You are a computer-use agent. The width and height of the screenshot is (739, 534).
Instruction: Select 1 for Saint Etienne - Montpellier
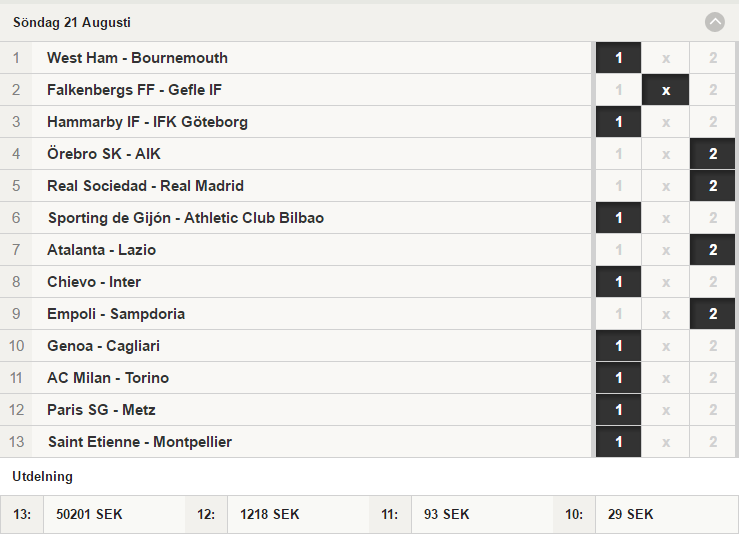click(618, 442)
